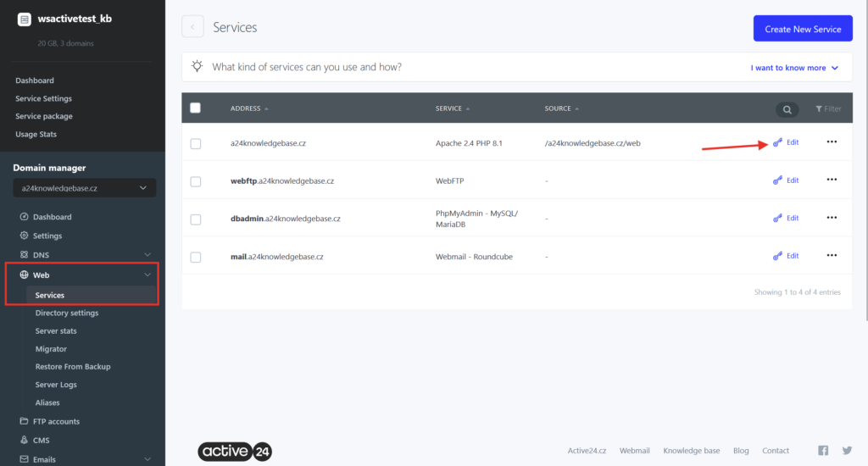868x466 pixels.
Task: Open Service package menu item
Action: (44, 116)
